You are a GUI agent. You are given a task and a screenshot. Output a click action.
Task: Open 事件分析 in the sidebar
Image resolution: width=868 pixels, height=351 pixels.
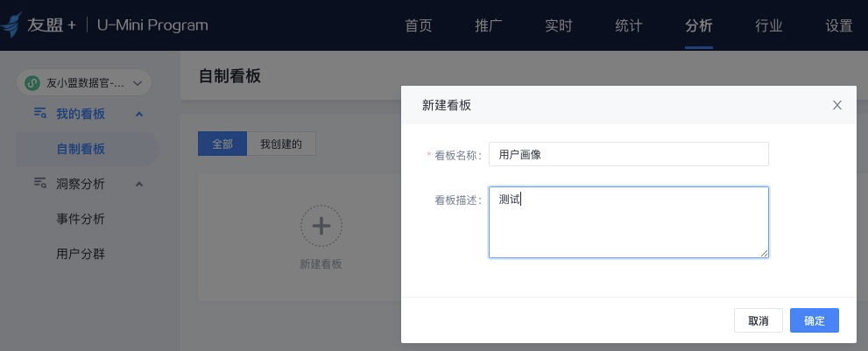[81, 219]
